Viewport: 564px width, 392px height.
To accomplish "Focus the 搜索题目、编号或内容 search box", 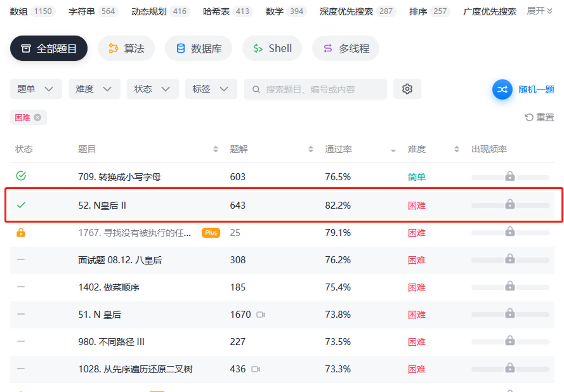I will coord(315,89).
